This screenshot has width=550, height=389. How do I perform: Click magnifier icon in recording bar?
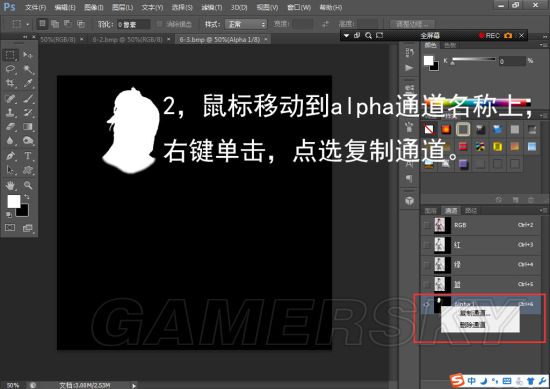pyautogui.click(x=368, y=35)
